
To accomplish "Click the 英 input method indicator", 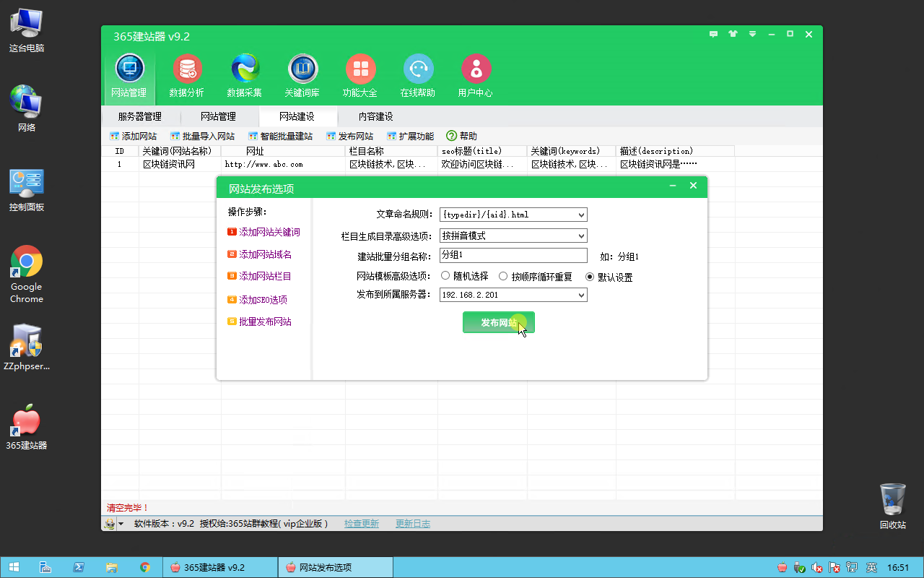I will pos(871,567).
